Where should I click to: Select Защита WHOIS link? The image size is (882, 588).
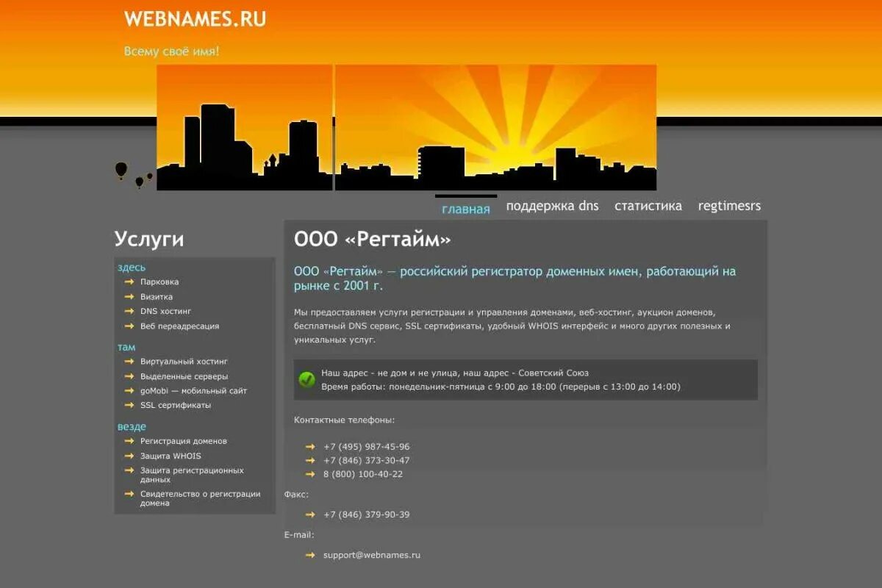(x=171, y=456)
